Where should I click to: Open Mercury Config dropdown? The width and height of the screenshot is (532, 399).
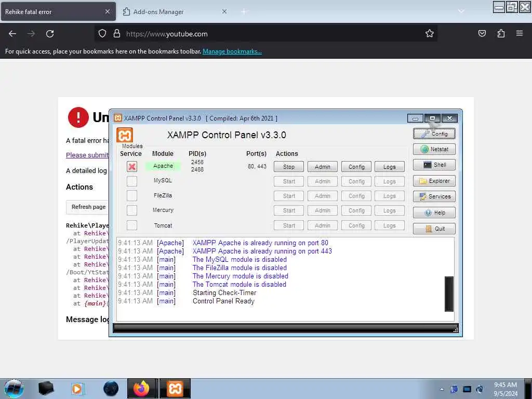pyautogui.click(x=356, y=210)
